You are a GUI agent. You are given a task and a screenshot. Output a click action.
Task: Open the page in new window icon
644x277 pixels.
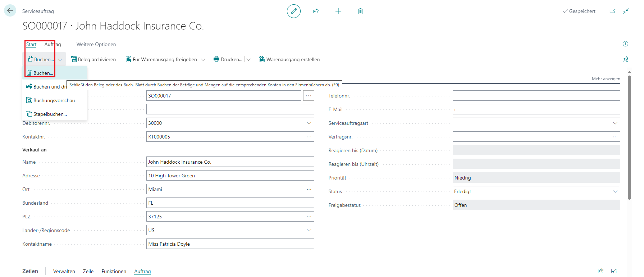pyautogui.click(x=612, y=11)
